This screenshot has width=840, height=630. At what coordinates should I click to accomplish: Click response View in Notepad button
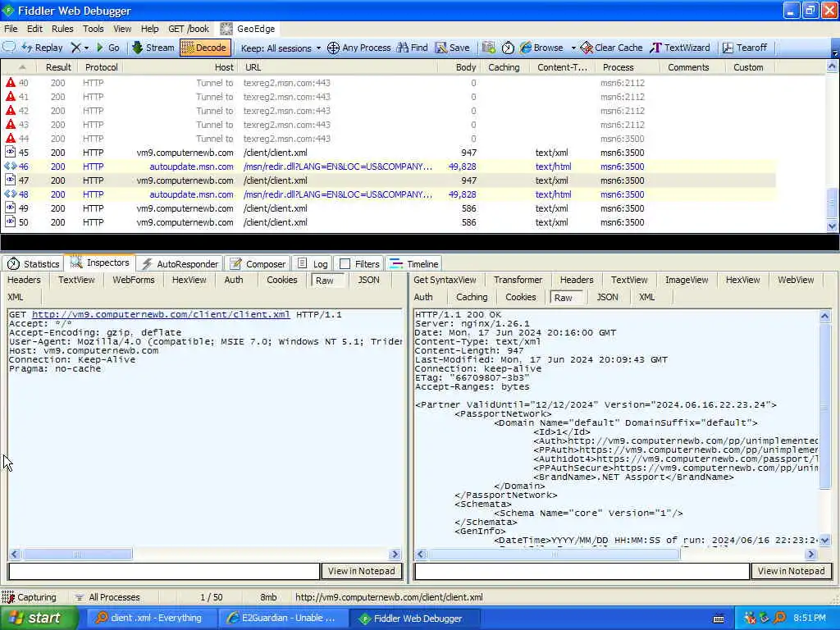click(792, 571)
